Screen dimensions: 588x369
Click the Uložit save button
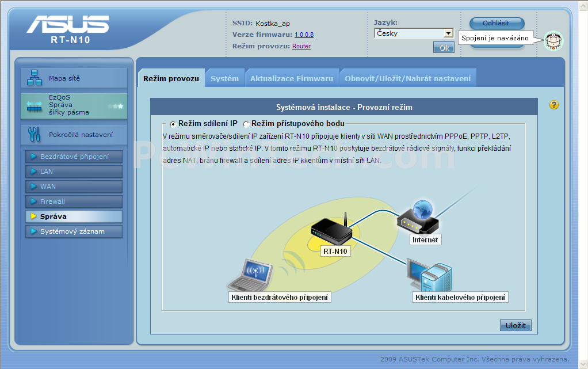(x=516, y=325)
